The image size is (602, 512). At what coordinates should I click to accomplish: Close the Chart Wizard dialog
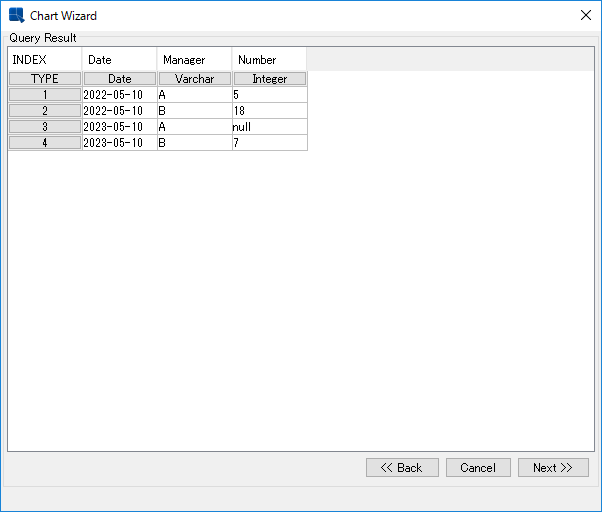coord(586,16)
